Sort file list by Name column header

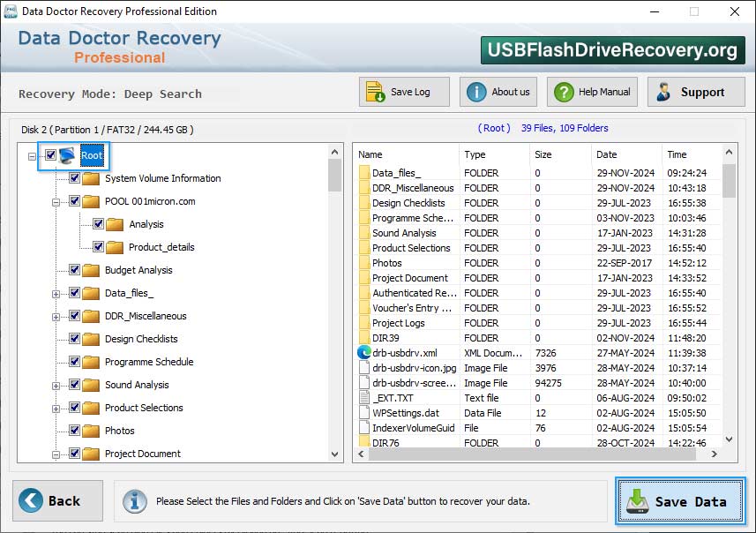407,154
